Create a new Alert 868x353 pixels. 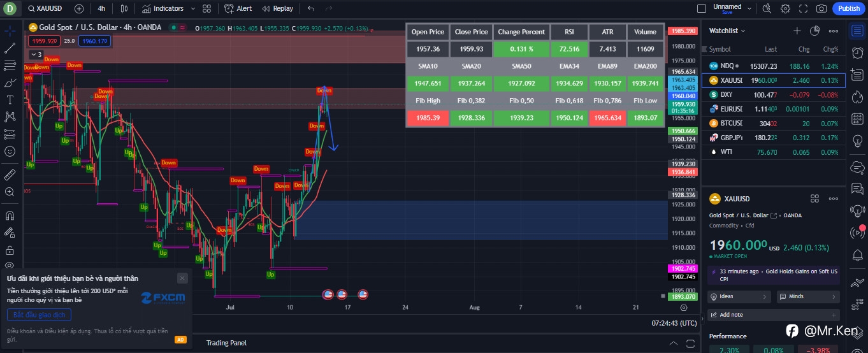[x=239, y=8]
